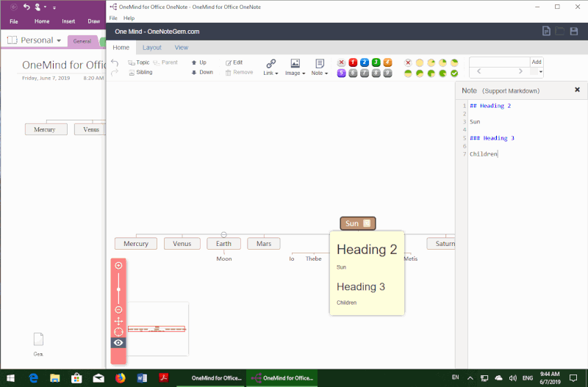The image size is (588, 387).
Task: Select the Moon child node
Action: [x=224, y=258]
